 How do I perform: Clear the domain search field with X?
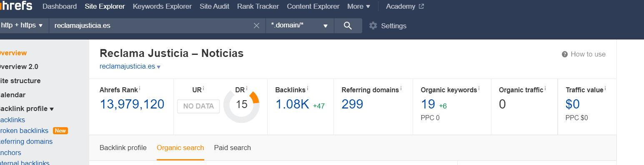(x=257, y=26)
